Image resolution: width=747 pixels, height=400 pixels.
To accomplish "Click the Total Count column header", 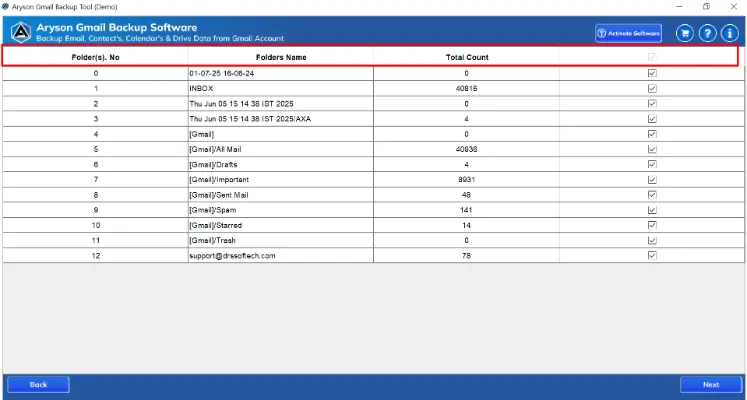I will point(467,57).
